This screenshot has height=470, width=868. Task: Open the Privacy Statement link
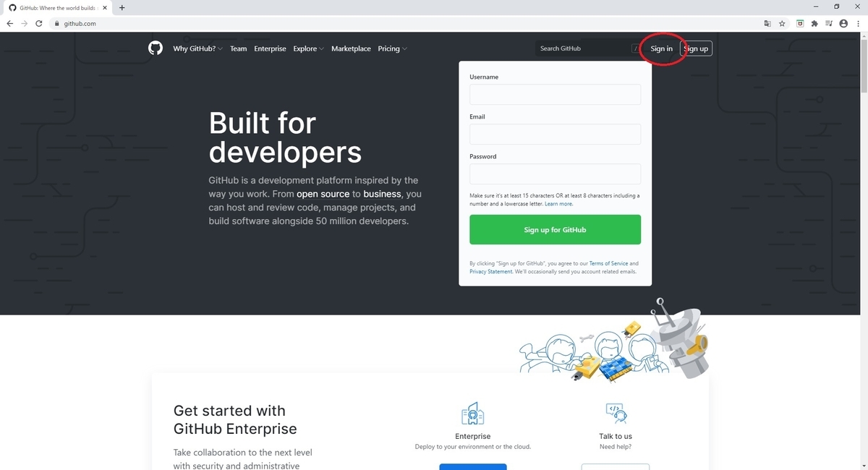[491, 272]
